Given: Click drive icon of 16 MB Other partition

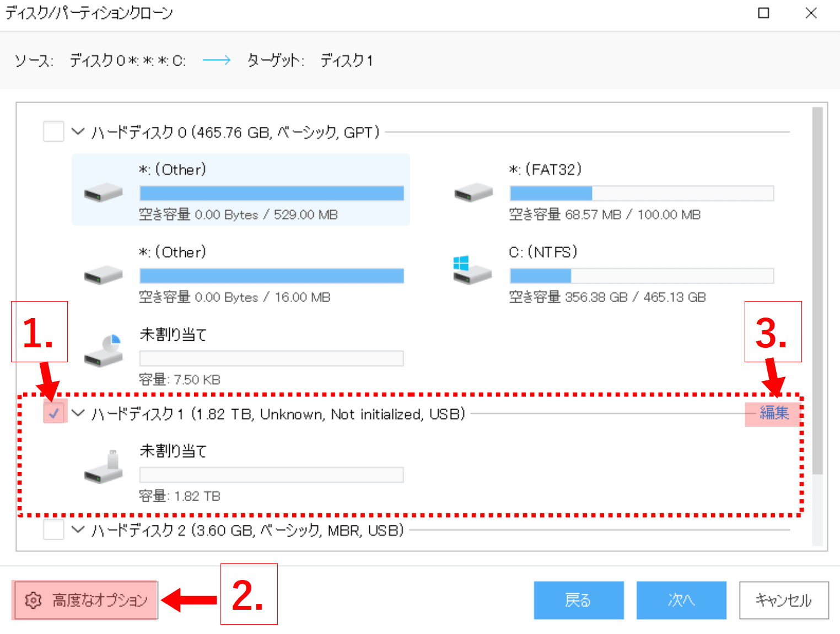Looking at the screenshot, I should click(x=103, y=275).
